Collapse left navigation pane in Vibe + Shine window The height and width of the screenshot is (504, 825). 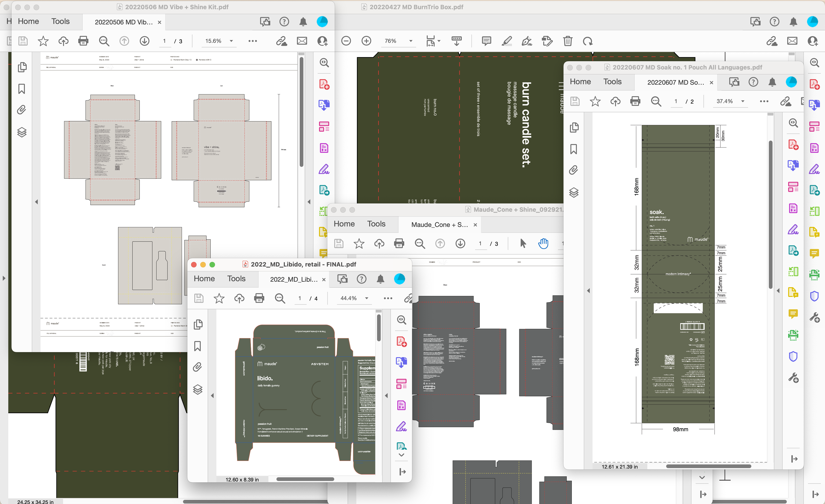[x=37, y=202]
